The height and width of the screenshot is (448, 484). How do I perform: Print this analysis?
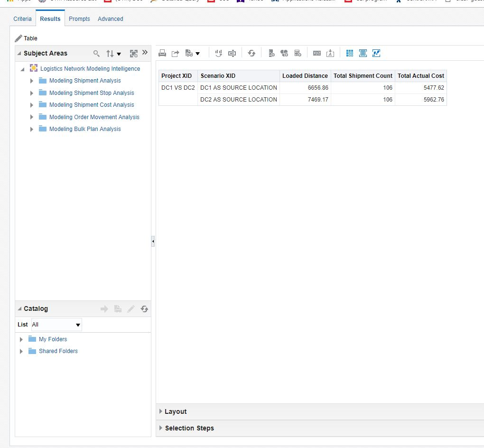tap(162, 53)
